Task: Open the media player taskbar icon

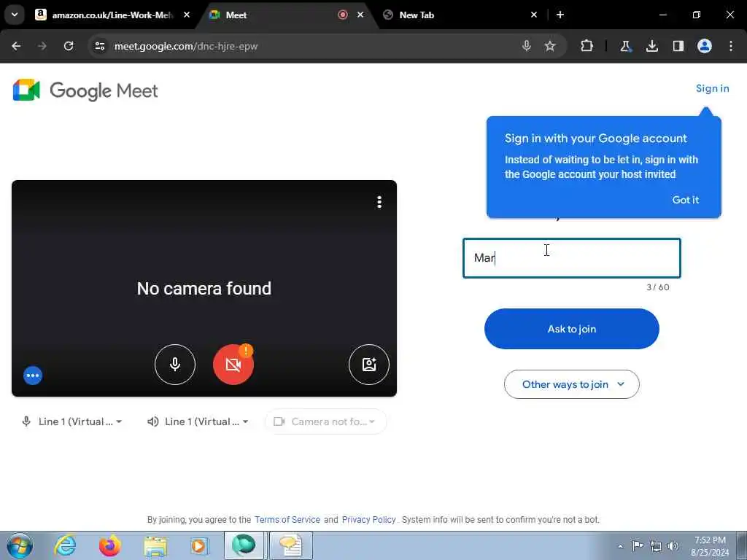Action: pos(199,545)
